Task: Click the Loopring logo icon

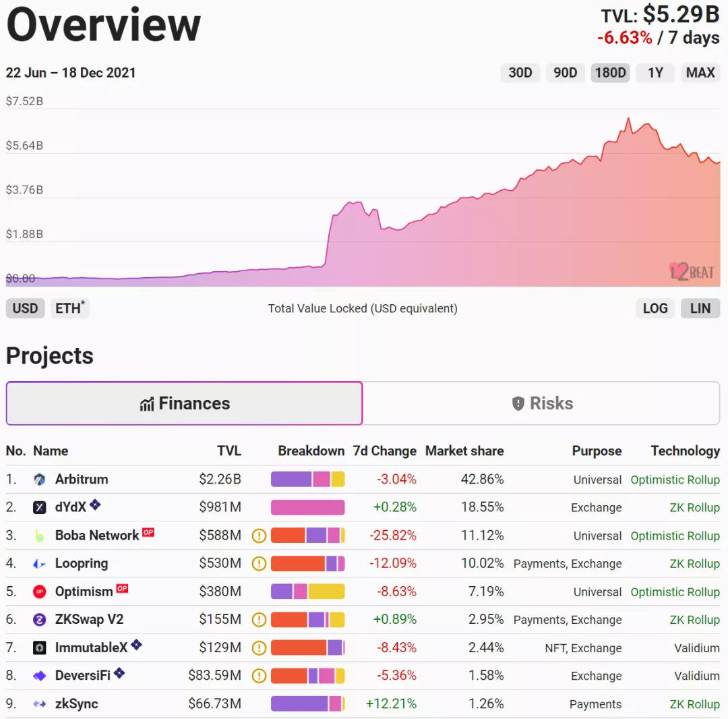Action: pos(40,563)
